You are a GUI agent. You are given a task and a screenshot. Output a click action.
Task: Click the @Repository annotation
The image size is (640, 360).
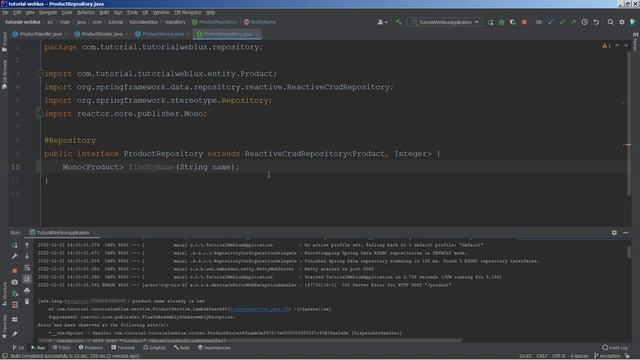(70, 140)
